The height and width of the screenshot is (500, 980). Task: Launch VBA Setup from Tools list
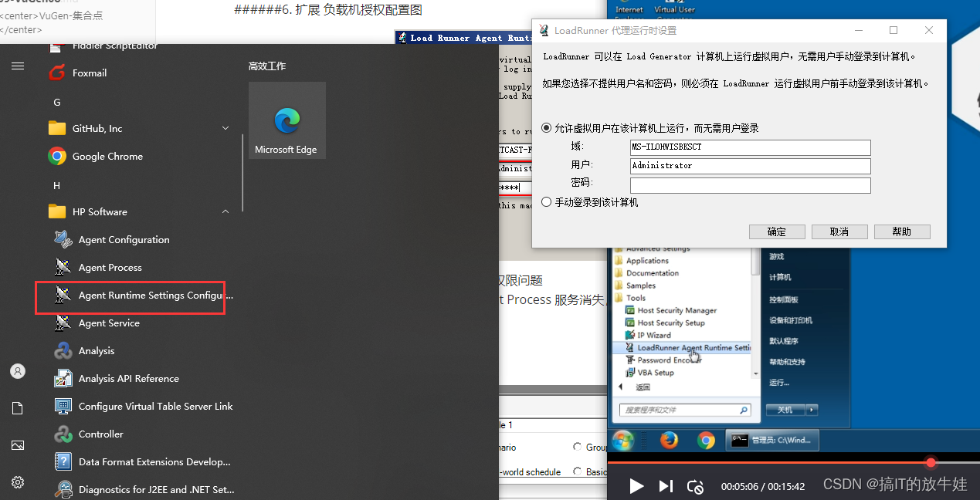pyautogui.click(x=649, y=372)
